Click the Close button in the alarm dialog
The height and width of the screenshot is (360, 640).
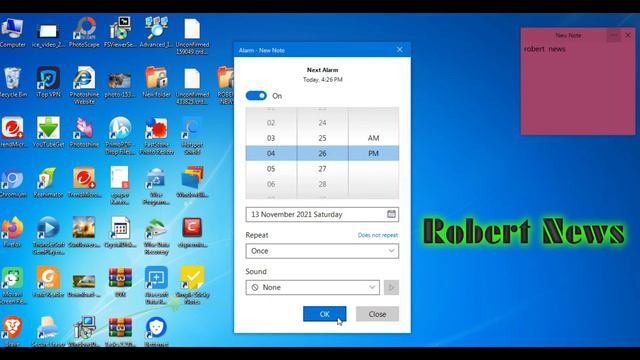377,314
